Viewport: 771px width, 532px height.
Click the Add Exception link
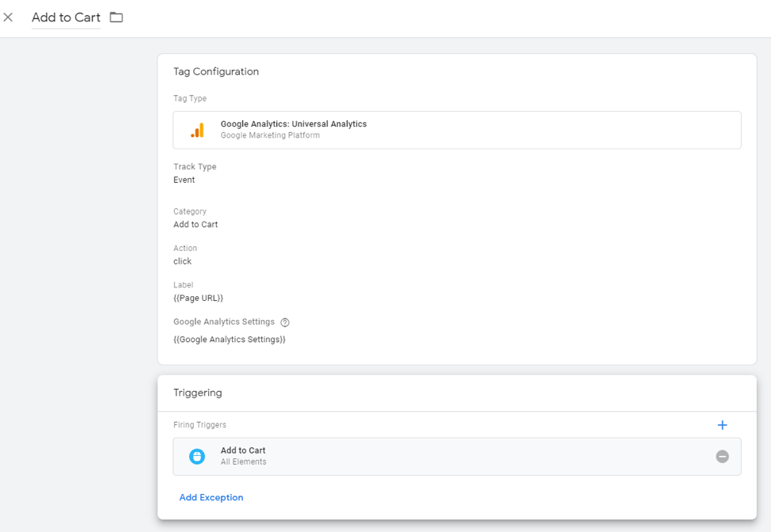point(211,497)
